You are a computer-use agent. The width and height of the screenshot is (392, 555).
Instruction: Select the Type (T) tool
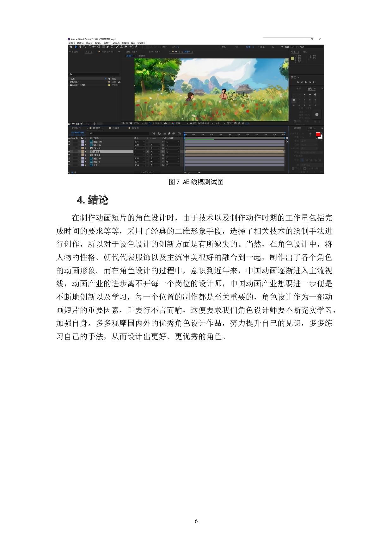pyautogui.click(x=112, y=47)
